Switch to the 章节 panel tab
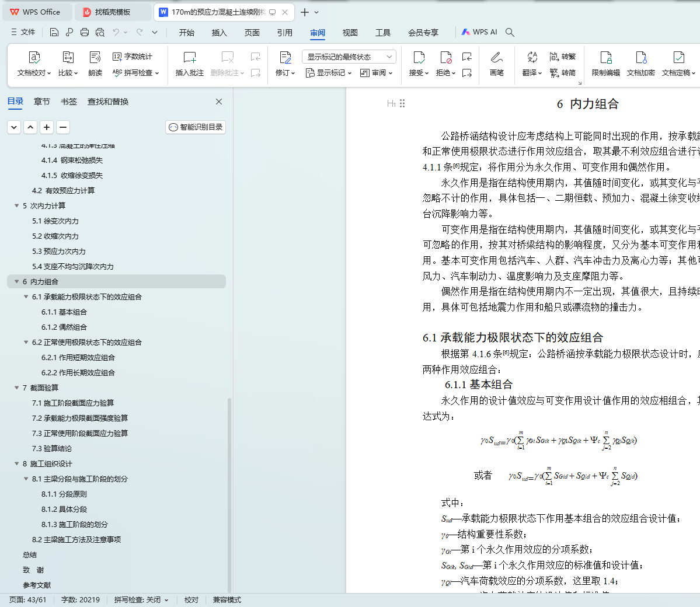700x607 pixels. pos(41,102)
